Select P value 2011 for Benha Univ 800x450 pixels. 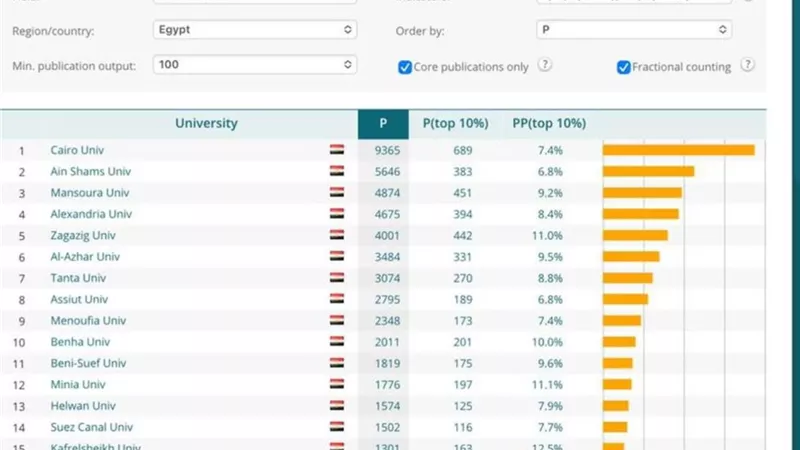[387, 342]
